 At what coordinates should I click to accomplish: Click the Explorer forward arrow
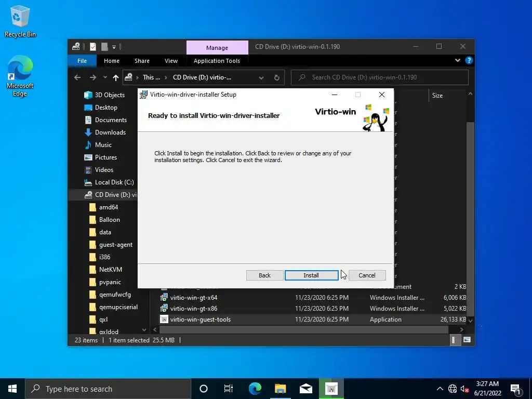[92, 77]
